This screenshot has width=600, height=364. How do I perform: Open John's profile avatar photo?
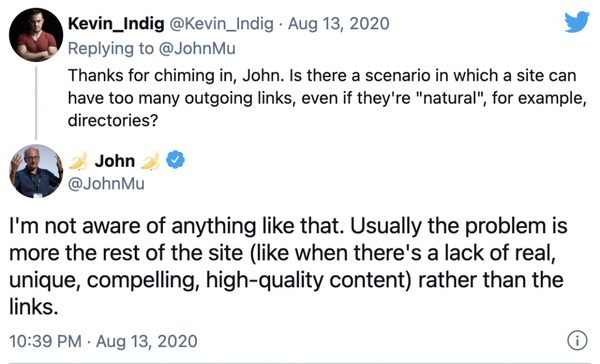[x=36, y=171]
